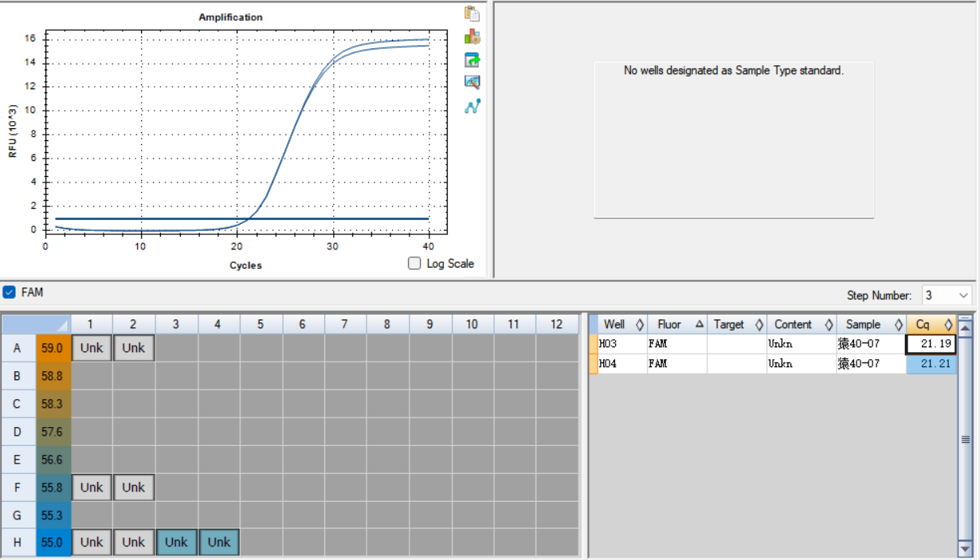The image size is (980, 560).
Task: Select plate row H header
Action: (18, 542)
